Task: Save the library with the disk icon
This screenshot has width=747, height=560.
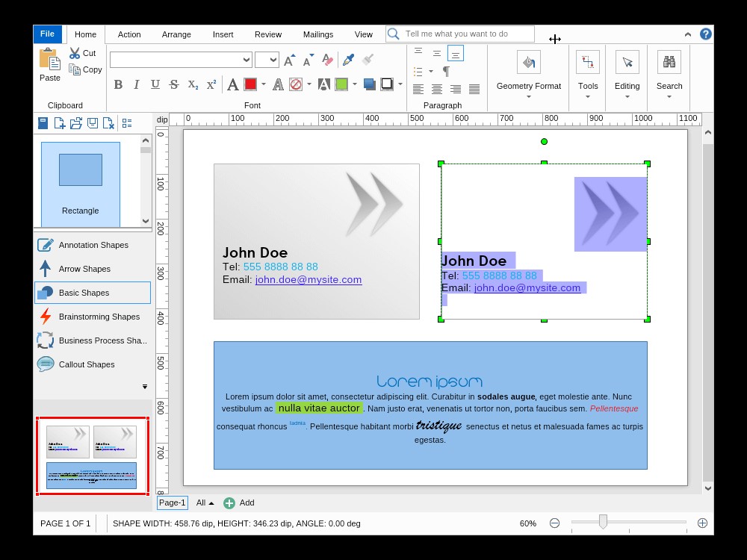Action: pos(93,123)
